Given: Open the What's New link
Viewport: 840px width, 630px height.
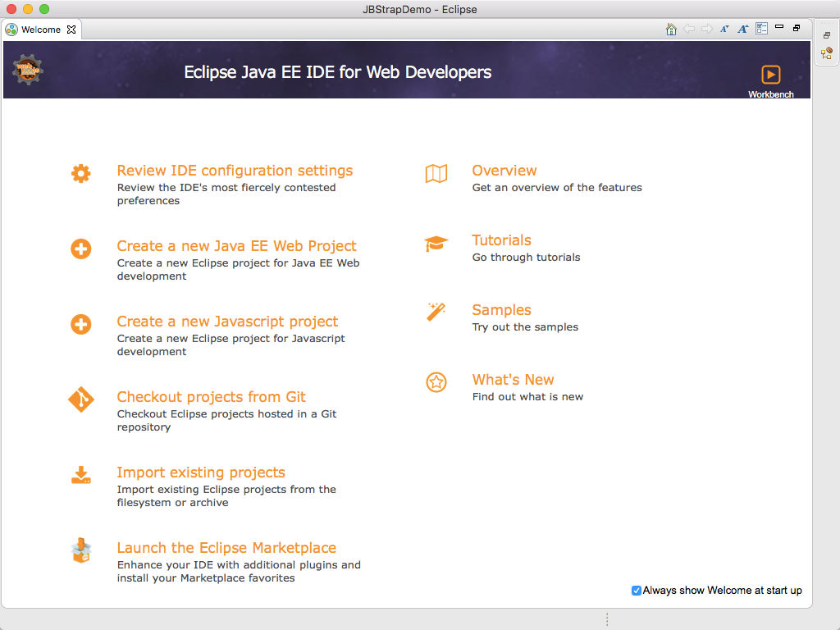Looking at the screenshot, I should 513,379.
